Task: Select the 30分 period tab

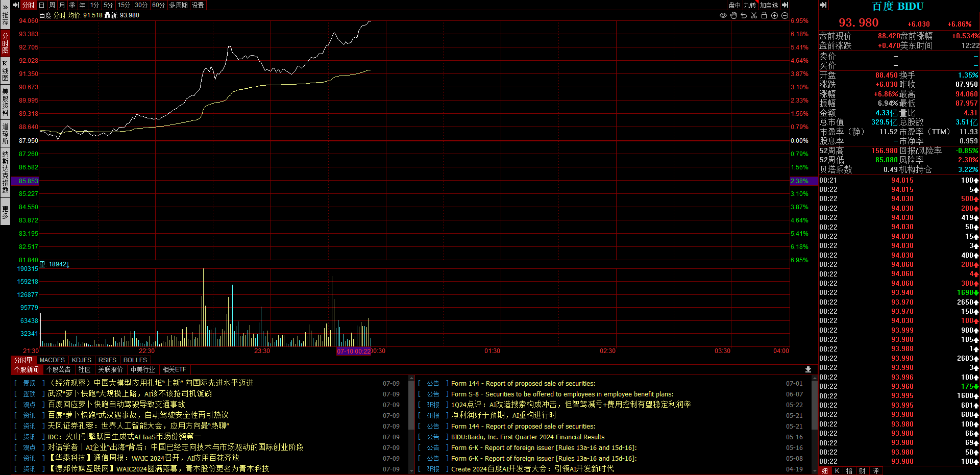Action: (x=141, y=5)
